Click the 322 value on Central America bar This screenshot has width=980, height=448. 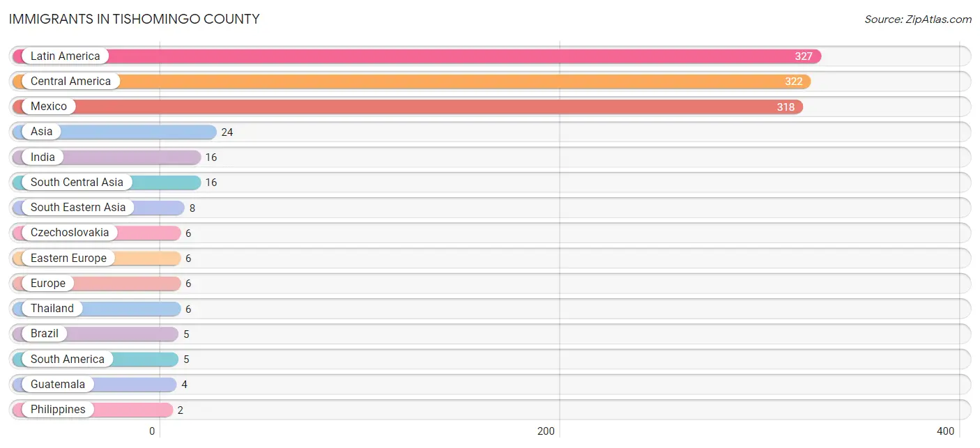click(793, 82)
